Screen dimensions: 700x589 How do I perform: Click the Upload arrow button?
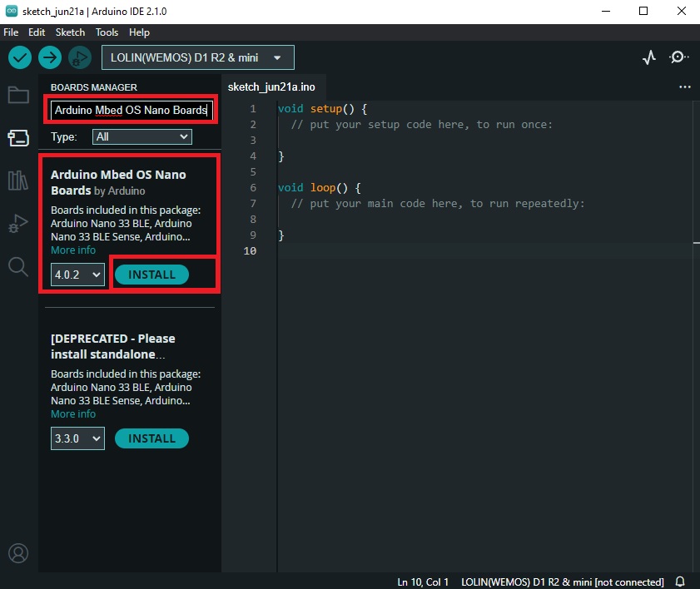(50, 57)
